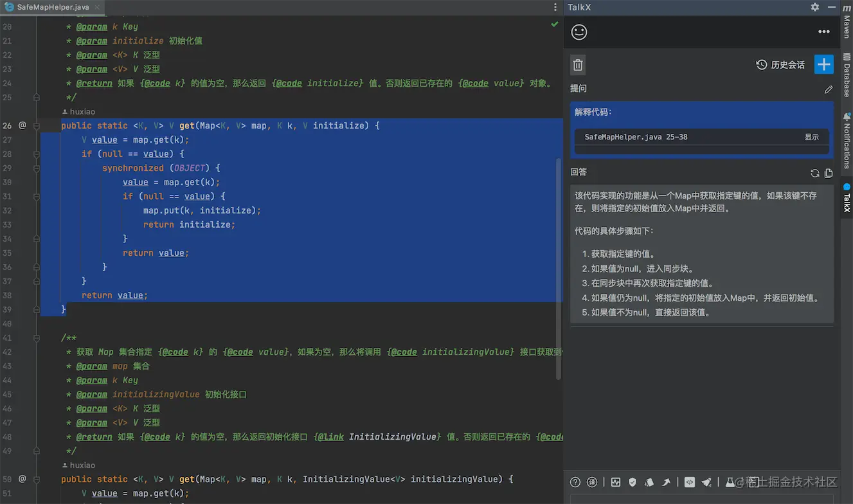Image resolution: width=853 pixels, height=504 pixels.
Task: Fold the inner if block at line 31
Action: 37,196
